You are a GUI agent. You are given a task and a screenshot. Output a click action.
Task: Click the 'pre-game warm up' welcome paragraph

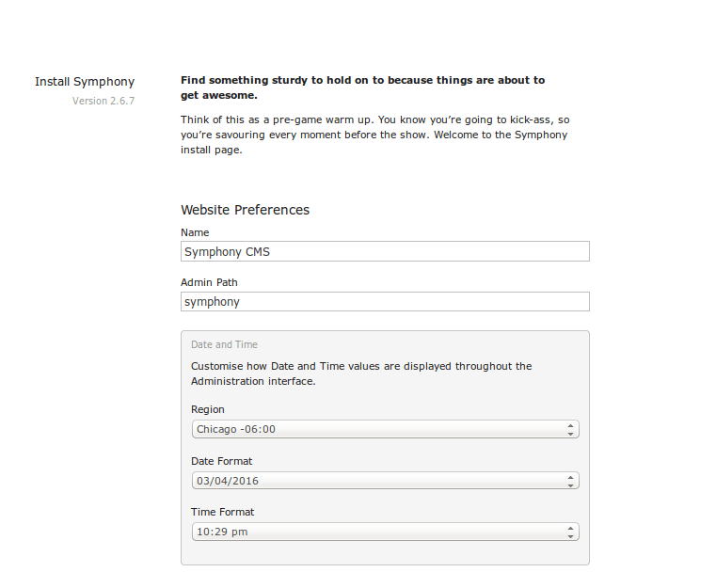click(x=374, y=135)
